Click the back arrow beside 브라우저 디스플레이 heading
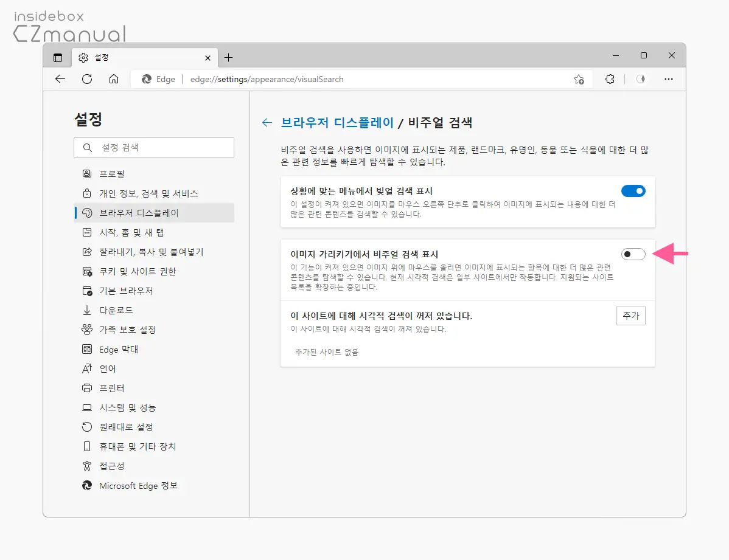Viewport: 729px width, 560px height. point(267,123)
